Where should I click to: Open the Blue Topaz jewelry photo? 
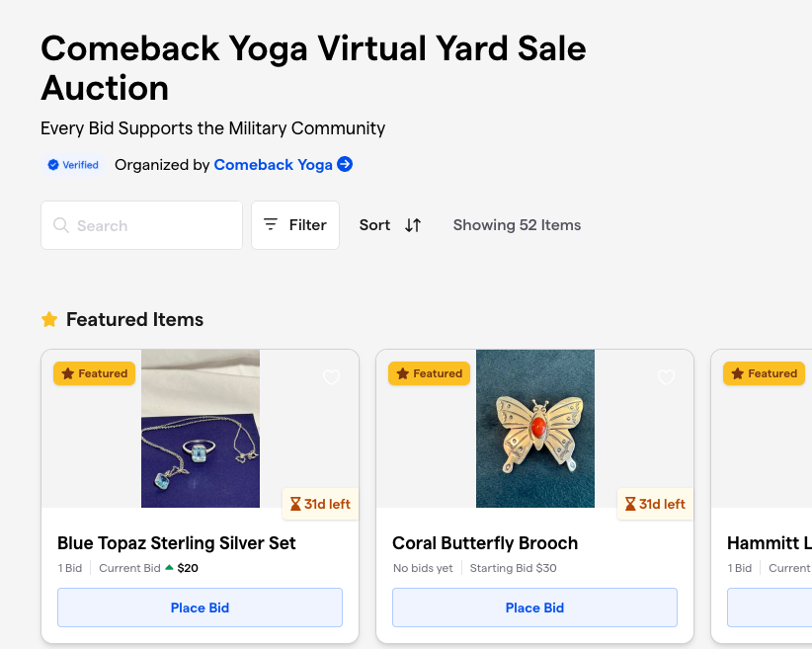click(201, 429)
